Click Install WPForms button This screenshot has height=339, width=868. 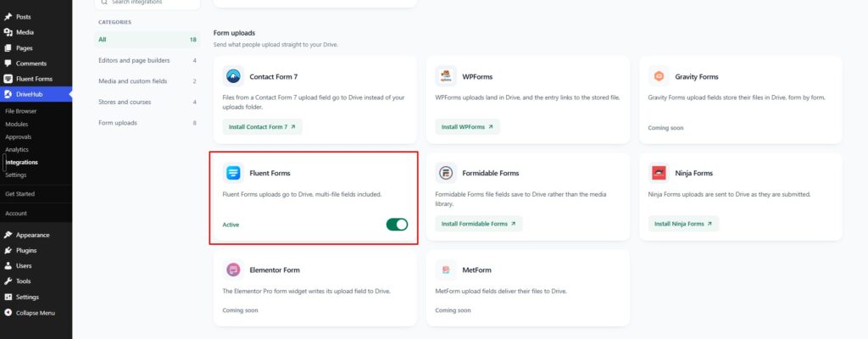[467, 127]
